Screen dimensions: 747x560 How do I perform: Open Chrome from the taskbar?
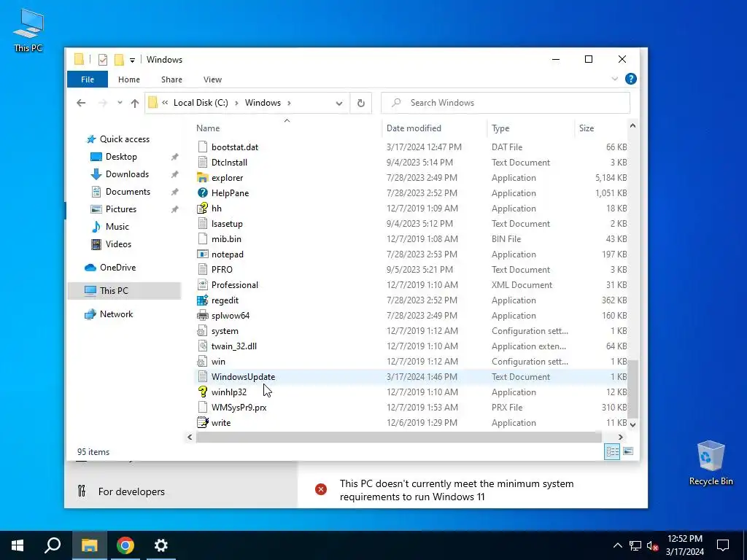[125, 545]
